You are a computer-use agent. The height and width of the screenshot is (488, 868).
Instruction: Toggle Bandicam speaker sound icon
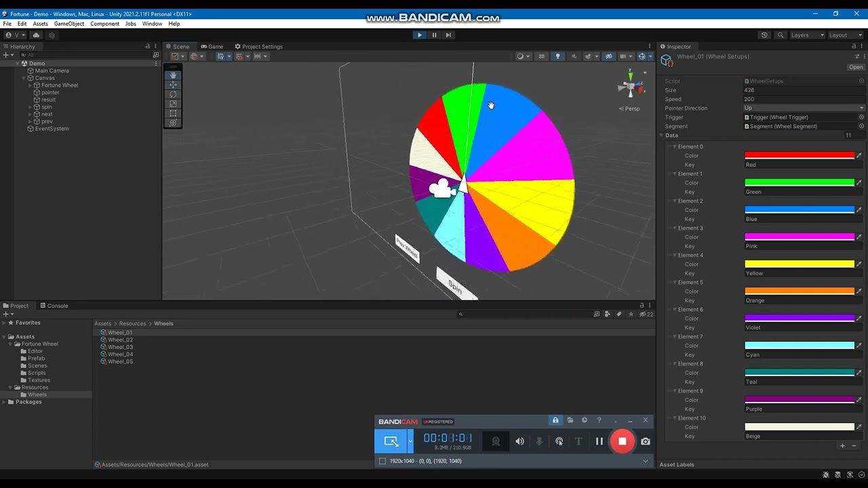(519, 441)
